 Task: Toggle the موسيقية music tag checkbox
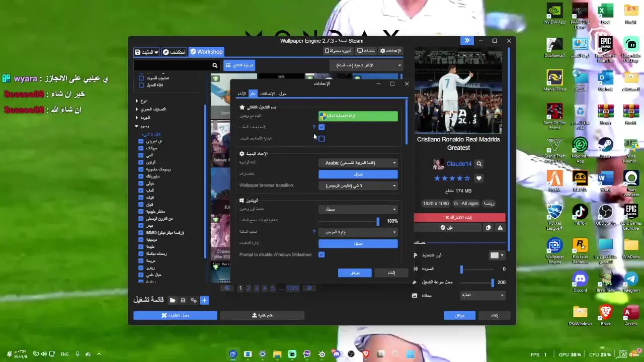pyautogui.click(x=141, y=240)
